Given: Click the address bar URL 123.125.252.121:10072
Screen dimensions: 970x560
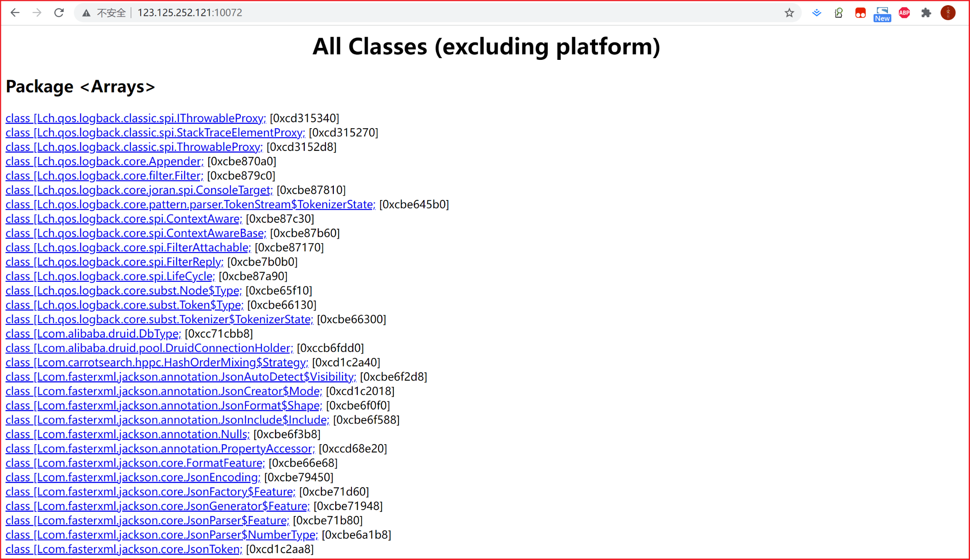Looking at the screenshot, I should (190, 13).
